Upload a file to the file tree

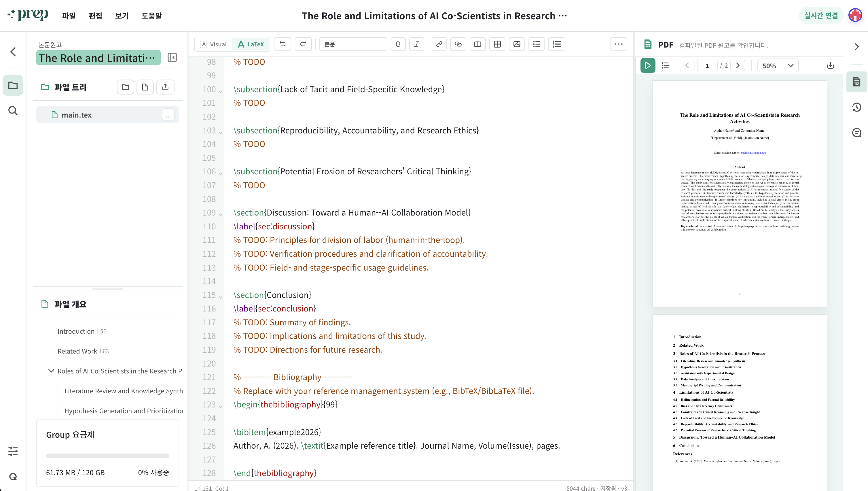click(x=165, y=87)
